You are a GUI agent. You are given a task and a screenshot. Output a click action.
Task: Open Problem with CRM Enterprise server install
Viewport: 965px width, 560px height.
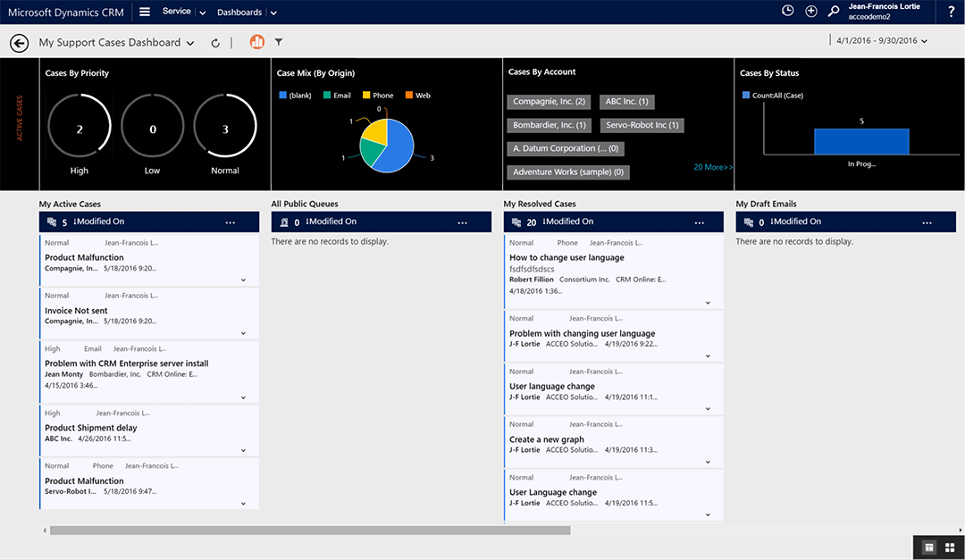point(127,364)
